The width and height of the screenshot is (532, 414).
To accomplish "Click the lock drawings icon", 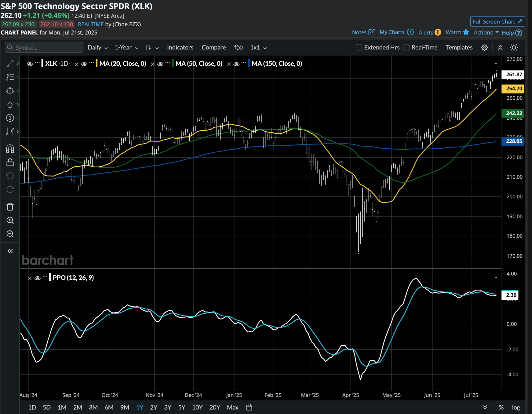I will pyautogui.click(x=10, y=163).
